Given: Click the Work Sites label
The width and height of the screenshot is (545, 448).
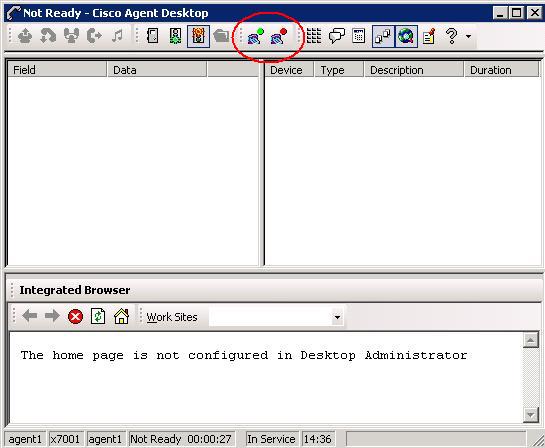Looking at the screenshot, I should point(172,317).
